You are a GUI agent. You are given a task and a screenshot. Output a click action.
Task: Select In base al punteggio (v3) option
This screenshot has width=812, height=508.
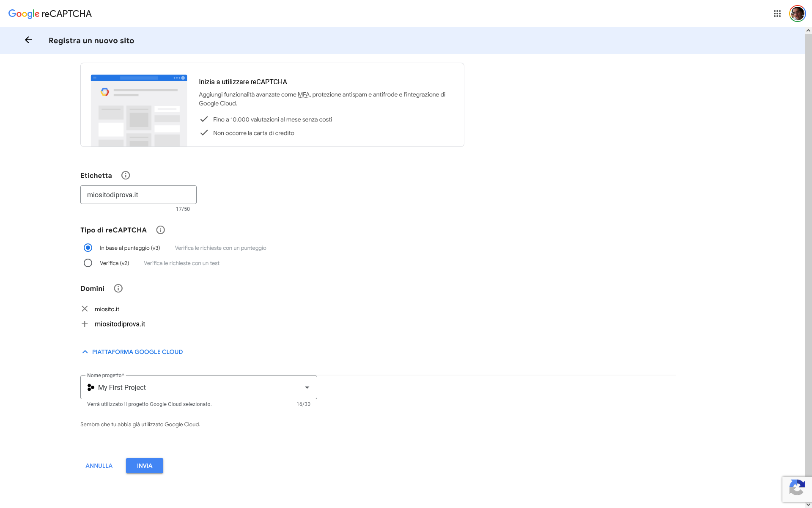pos(88,248)
